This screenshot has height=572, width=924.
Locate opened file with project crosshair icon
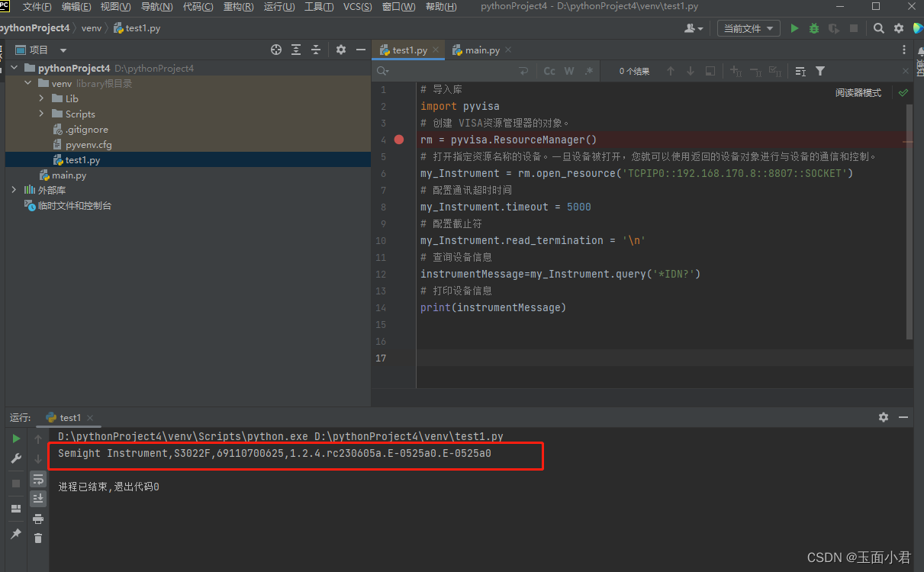coord(276,50)
